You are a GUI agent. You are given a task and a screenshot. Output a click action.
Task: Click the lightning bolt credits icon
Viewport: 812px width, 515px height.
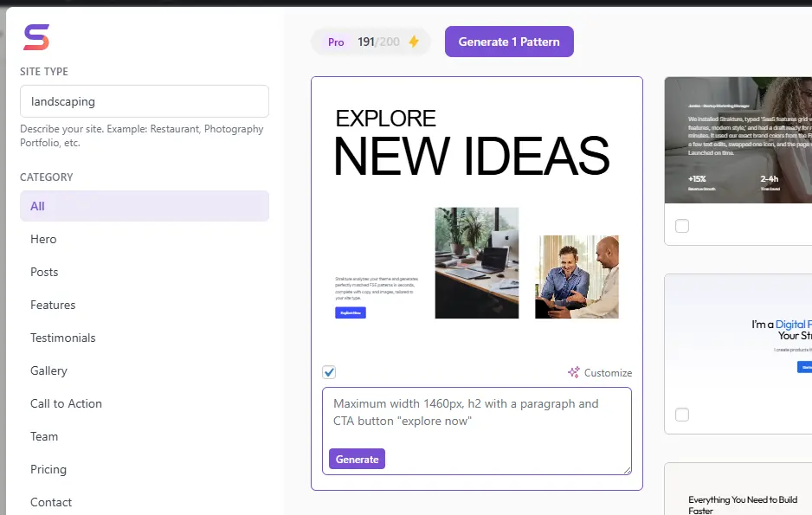pyautogui.click(x=414, y=42)
